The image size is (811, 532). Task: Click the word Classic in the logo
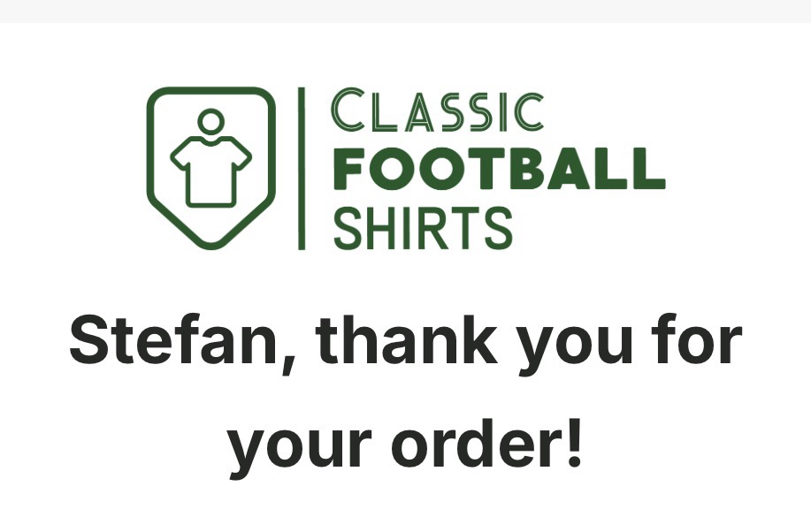pos(437,111)
